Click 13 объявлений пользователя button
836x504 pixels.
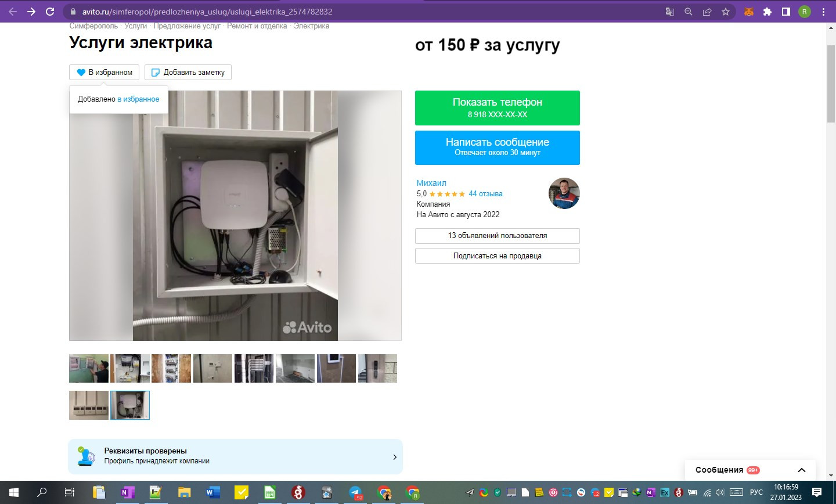pos(498,236)
